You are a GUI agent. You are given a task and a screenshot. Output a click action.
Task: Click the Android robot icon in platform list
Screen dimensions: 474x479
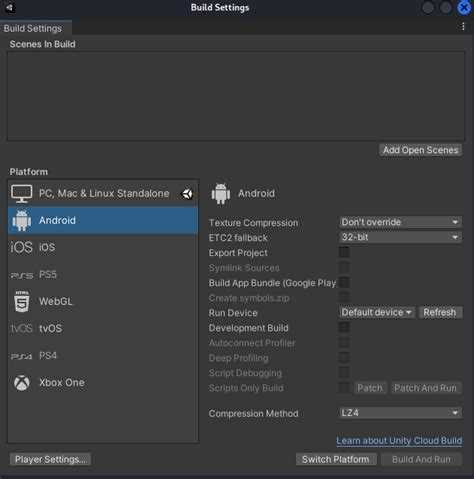tap(22, 220)
